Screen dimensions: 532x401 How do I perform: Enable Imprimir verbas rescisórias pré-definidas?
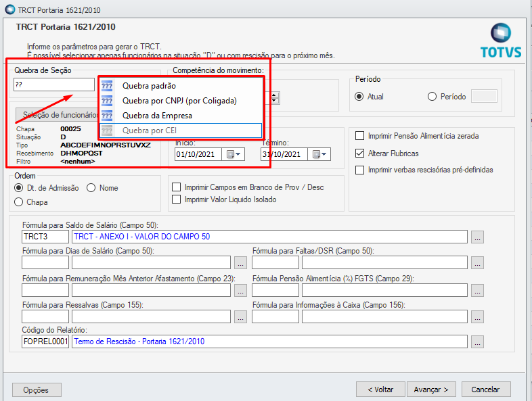(x=359, y=170)
